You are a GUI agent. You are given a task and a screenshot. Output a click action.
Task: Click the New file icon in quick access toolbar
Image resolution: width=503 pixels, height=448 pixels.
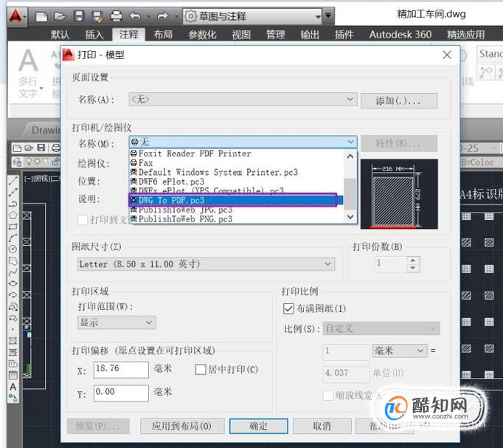[x=41, y=16]
